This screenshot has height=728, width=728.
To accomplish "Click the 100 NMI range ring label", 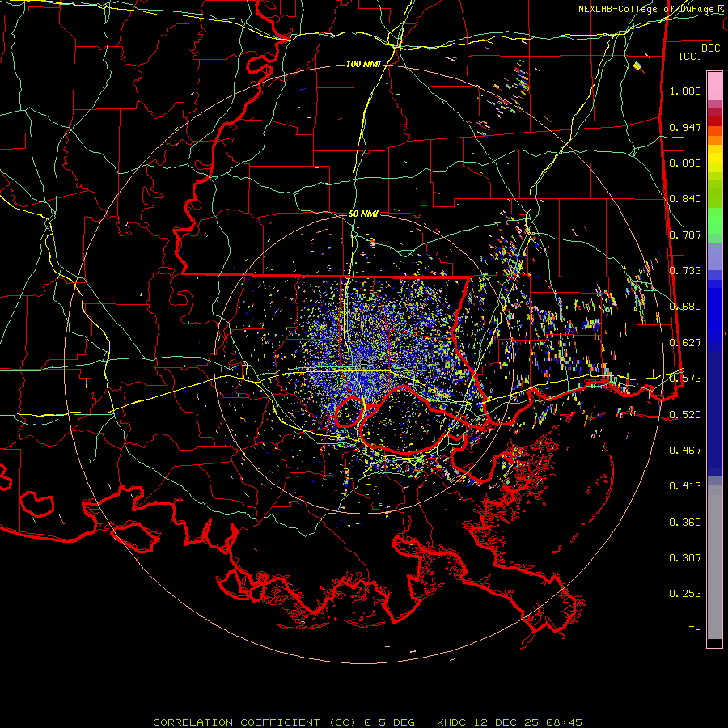I will click(363, 64).
